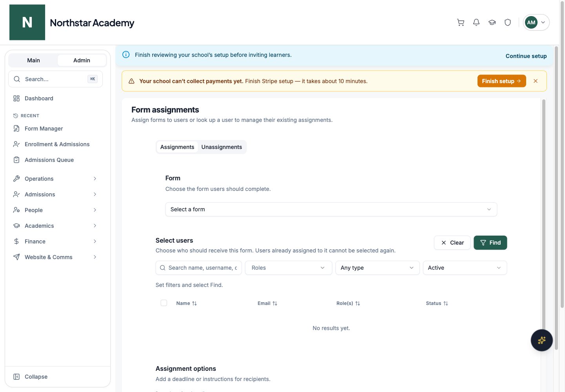This screenshot has height=392, width=565.
Task: Open the AI assistant sparkle button
Action: point(542,340)
